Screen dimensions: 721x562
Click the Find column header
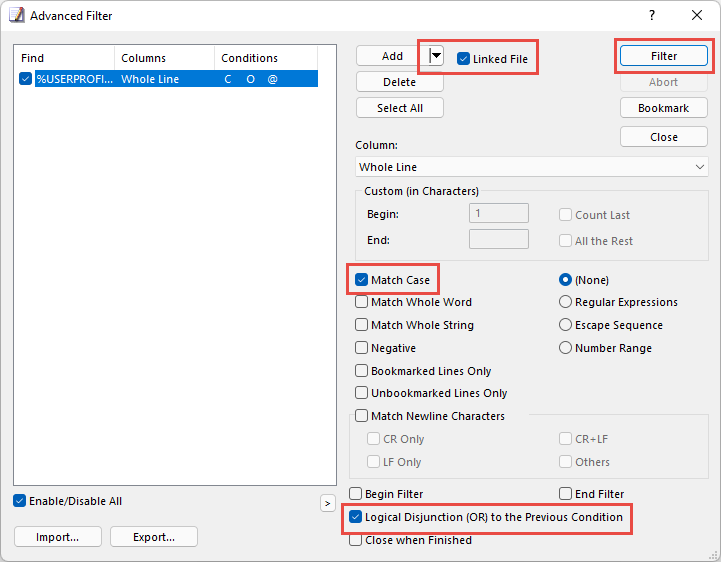point(64,58)
